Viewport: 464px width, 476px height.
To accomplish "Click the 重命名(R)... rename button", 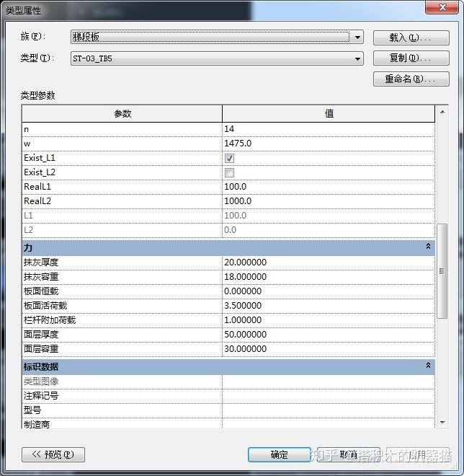I will (411, 79).
